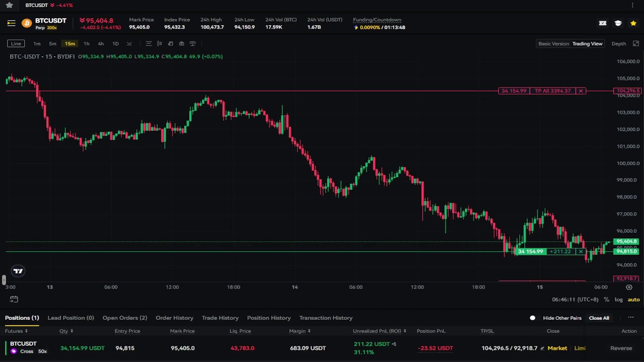
Task: Adjust the 50x position leverage
Action: point(43,351)
